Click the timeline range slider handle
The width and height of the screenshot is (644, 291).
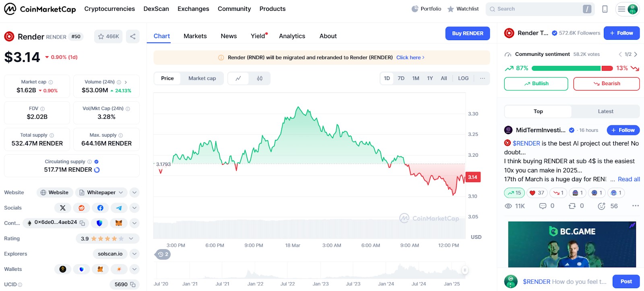tap(464, 270)
